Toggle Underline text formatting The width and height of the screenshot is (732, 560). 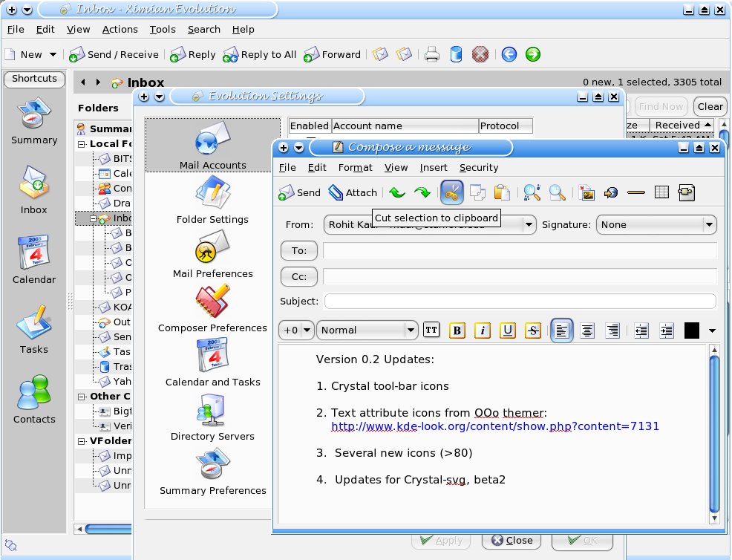click(x=508, y=331)
